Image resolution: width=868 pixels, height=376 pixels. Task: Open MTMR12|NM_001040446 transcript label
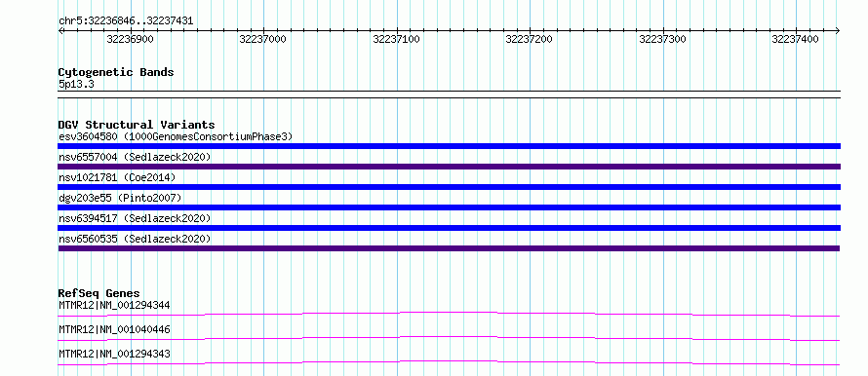[x=114, y=329]
